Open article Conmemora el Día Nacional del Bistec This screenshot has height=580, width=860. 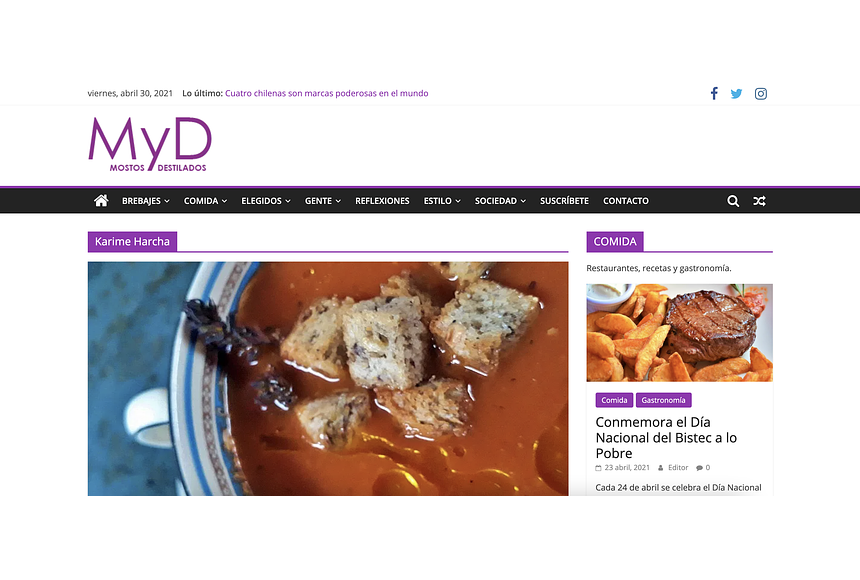pos(666,437)
